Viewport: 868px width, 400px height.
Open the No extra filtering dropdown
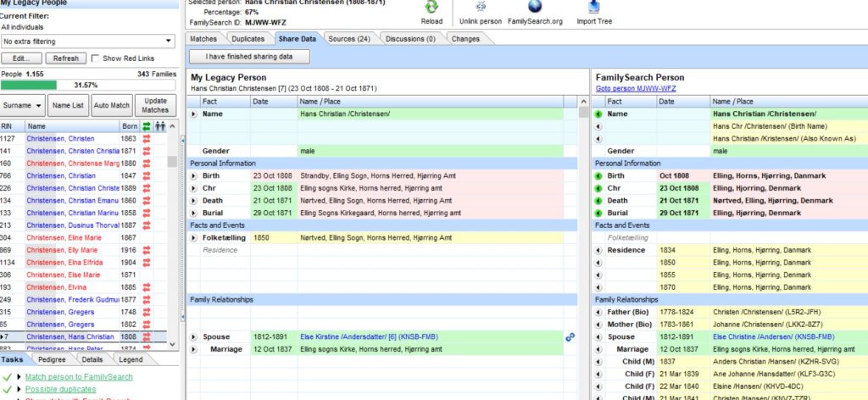coord(169,42)
